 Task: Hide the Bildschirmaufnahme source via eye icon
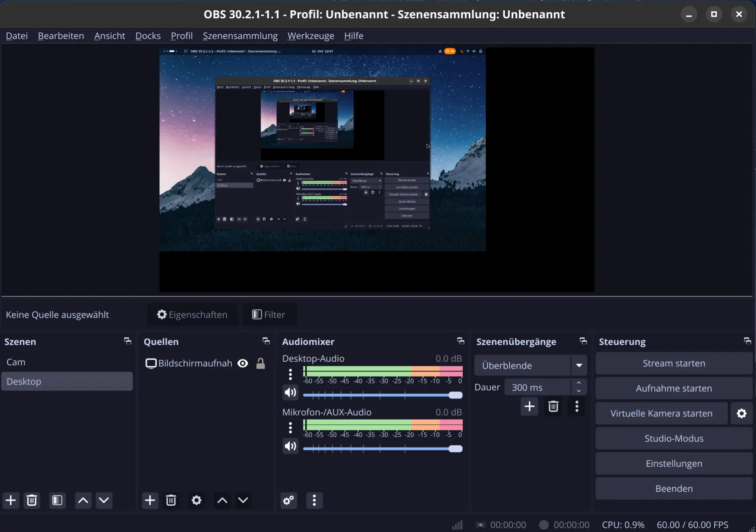point(243,363)
